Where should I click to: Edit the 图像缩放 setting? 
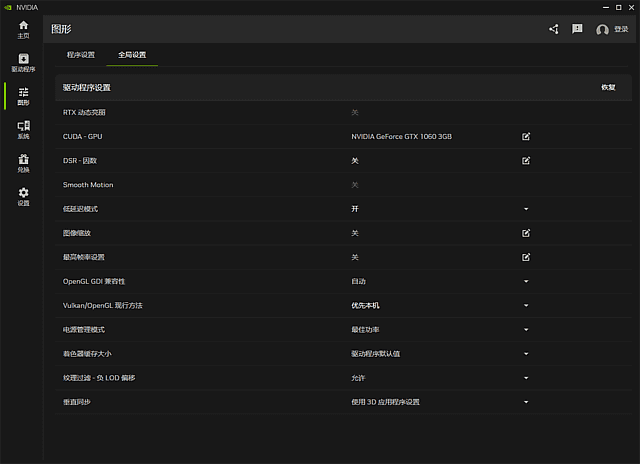526,233
